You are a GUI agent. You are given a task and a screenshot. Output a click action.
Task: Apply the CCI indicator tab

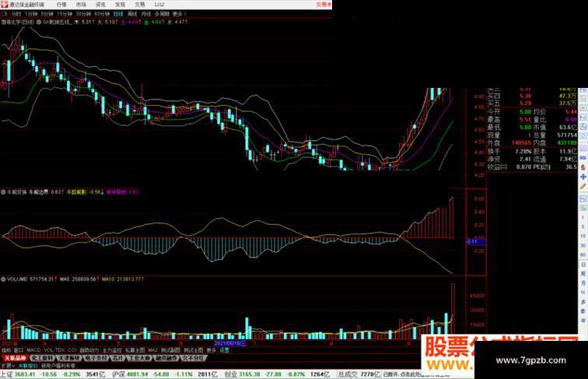(72, 349)
